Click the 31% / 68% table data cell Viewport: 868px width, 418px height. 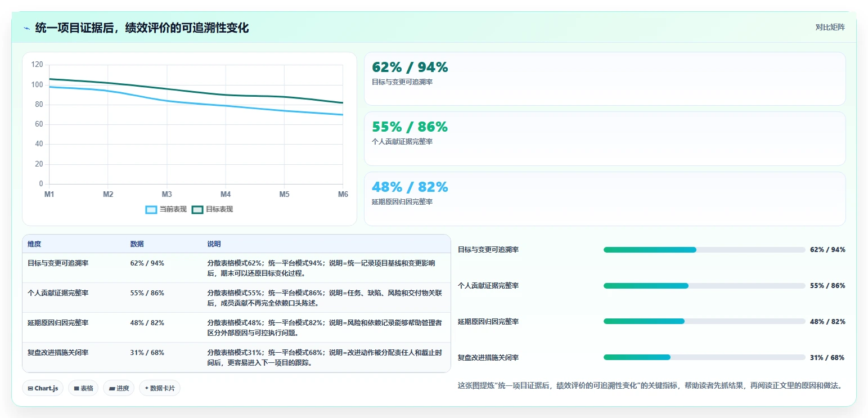click(147, 353)
